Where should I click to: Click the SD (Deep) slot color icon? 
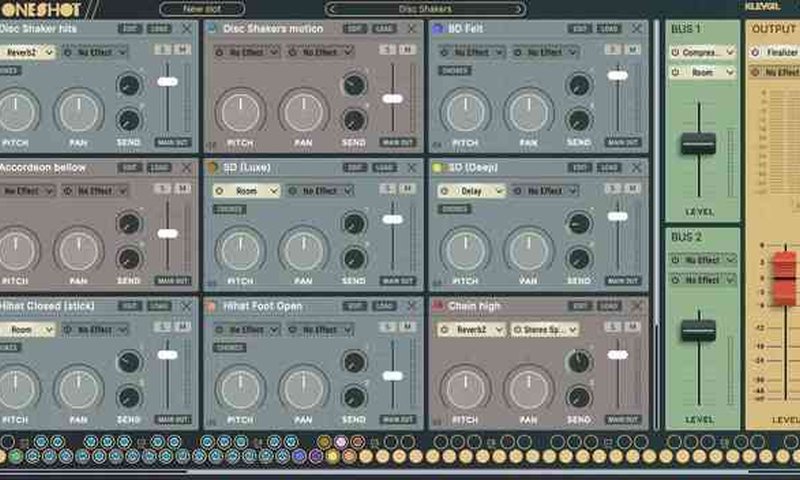(437, 168)
